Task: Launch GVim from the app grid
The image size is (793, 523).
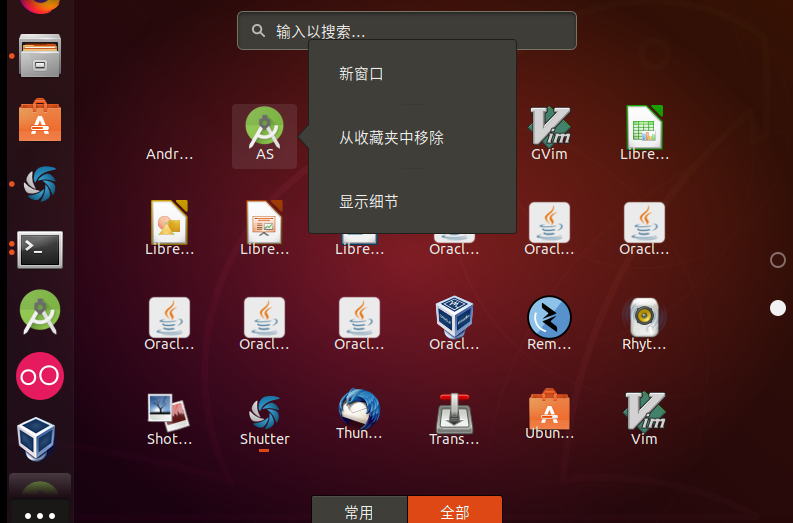Action: (549, 135)
